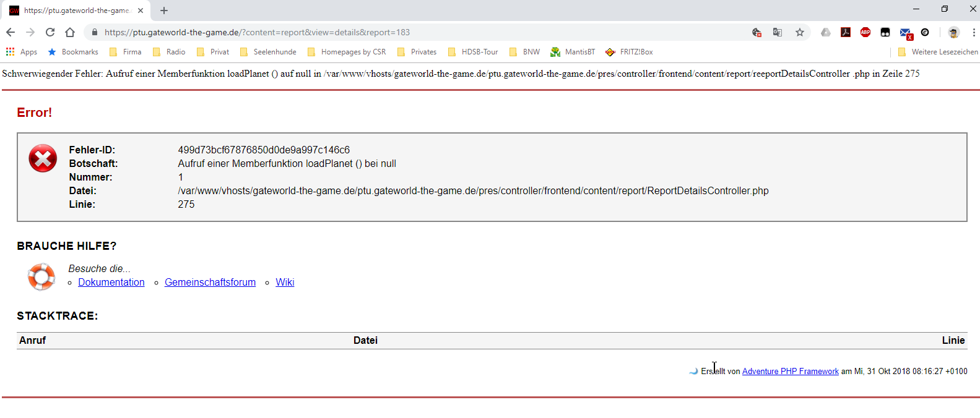Click the translate page icon
The image size is (980, 418).
pos(778,32)
